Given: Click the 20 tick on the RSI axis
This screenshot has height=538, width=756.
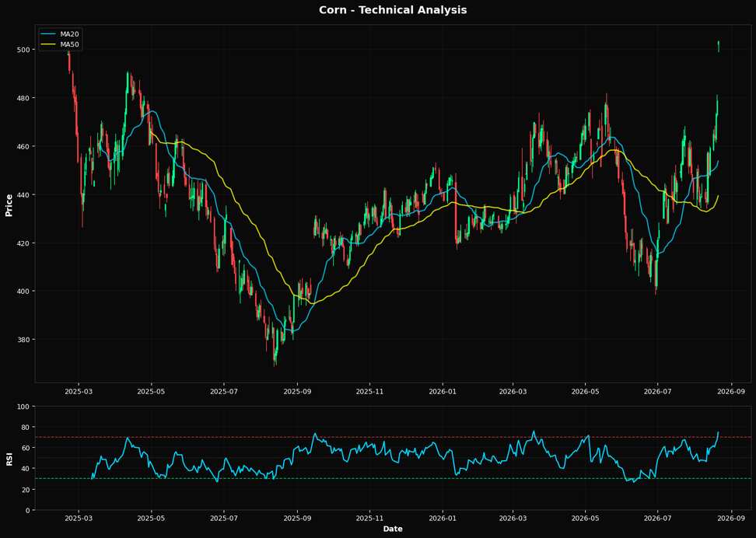Looking at the screenshot, I should (25, 489).
